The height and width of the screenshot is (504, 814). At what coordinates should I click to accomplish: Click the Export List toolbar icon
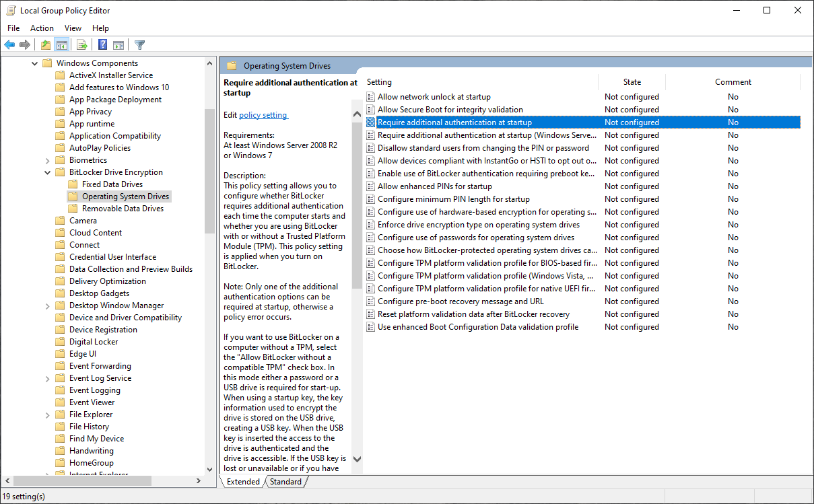pyautogui.click(x=82, y=45)
